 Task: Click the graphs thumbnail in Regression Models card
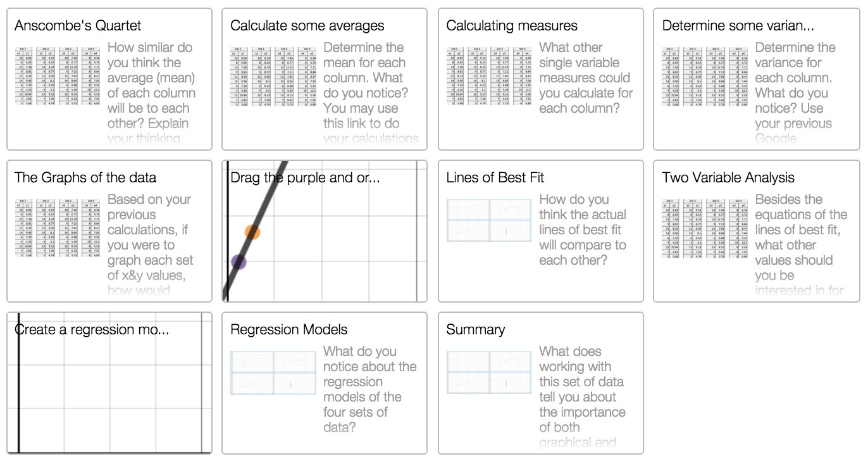tap(273, 372)
